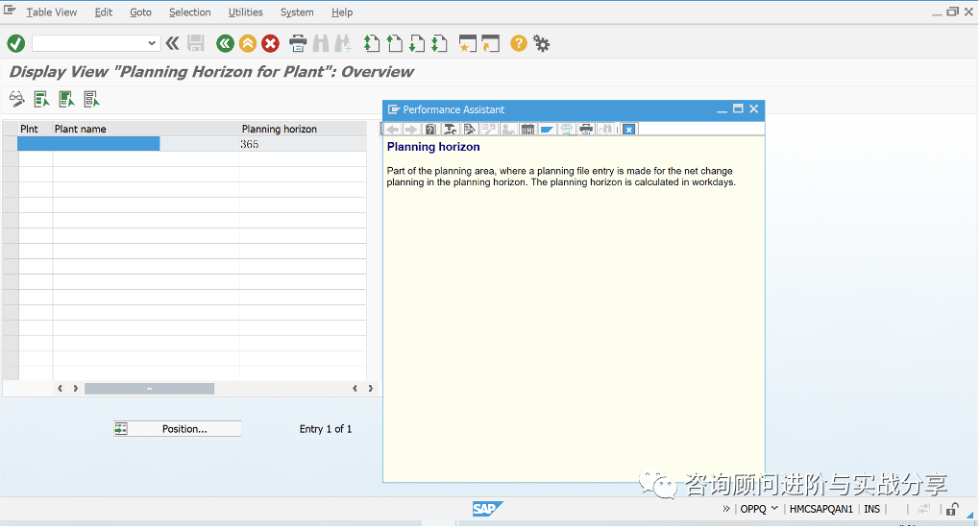This screenshot has width=980, height=528.
Task: Open Application Help icon in Performance Assistant
Action: pos(430,130)
